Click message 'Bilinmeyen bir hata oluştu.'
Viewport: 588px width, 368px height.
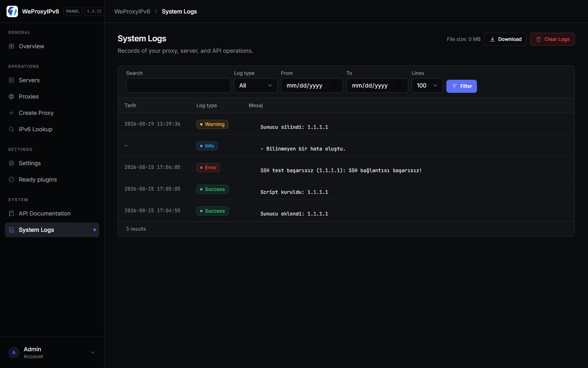point(303,149)
